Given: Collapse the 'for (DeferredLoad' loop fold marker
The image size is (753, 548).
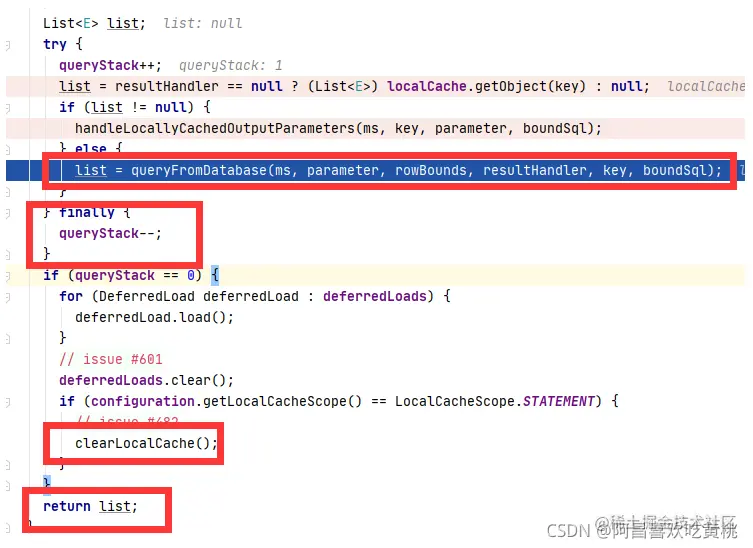Looking at the screenshot, I should click(8, 297).
